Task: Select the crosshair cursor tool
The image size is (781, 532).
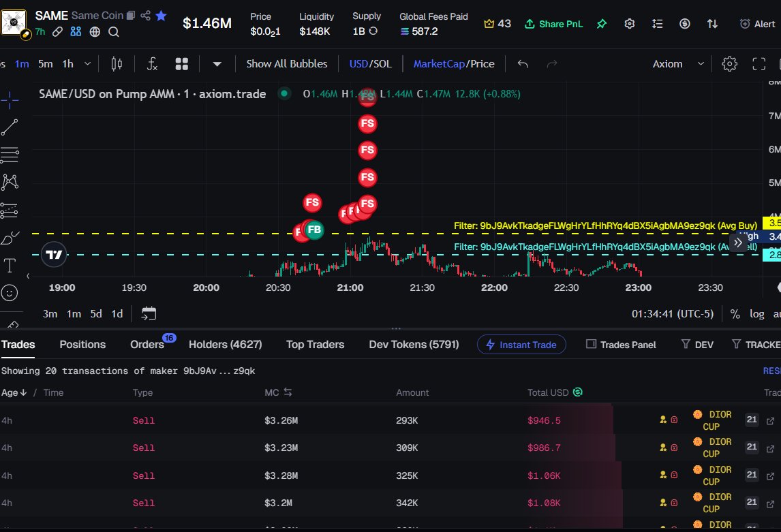Action: [10, 100]
